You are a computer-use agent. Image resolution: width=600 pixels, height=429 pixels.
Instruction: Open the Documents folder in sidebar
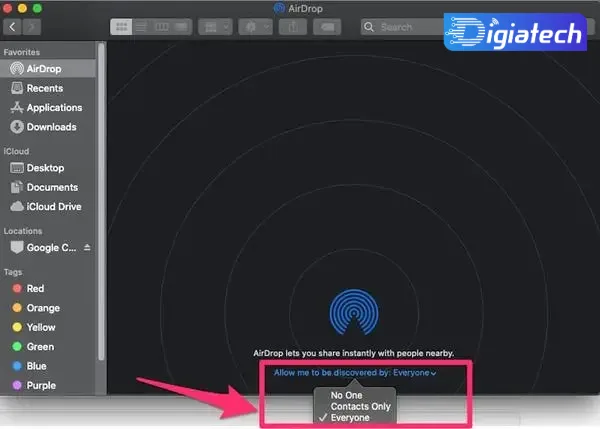(x=47, y=188)
